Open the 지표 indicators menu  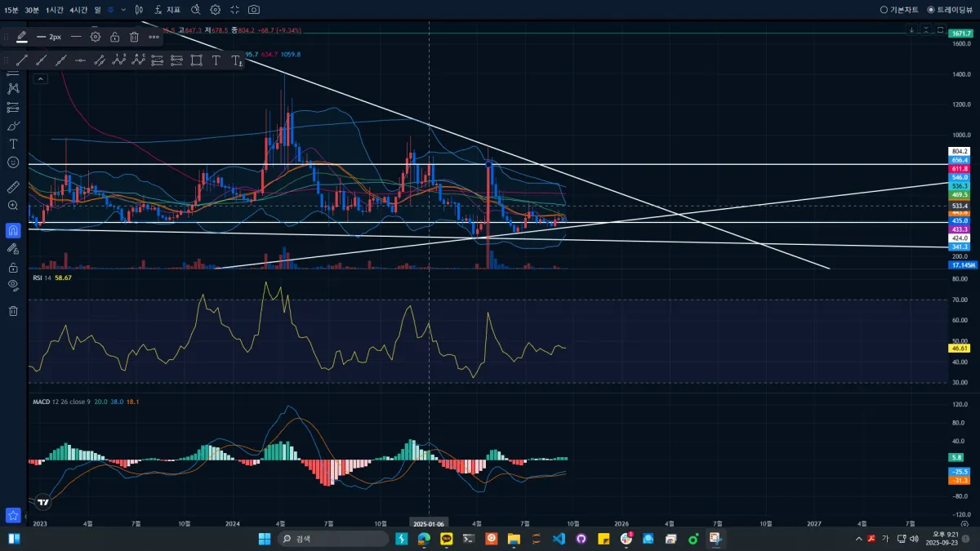tap(167, 10)
